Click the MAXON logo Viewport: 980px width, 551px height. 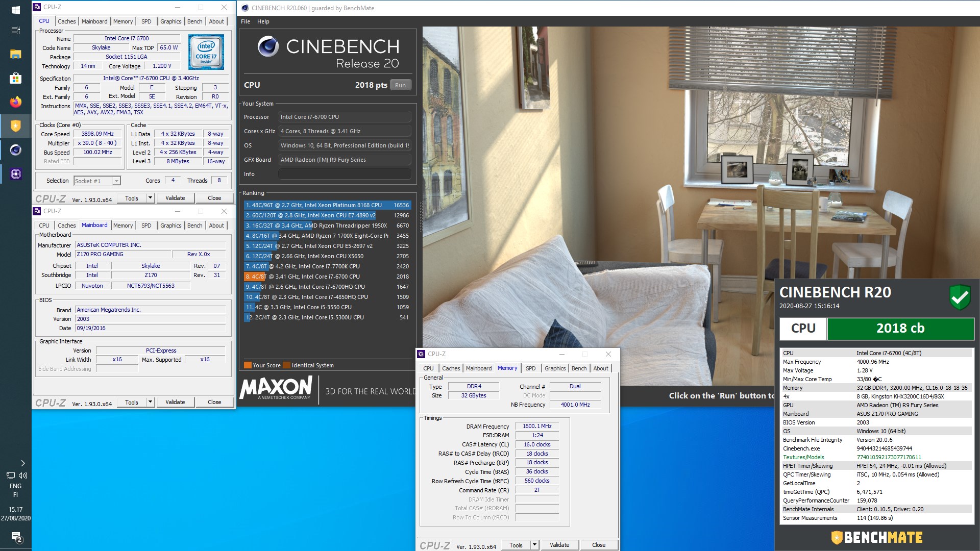coord(276,388)
